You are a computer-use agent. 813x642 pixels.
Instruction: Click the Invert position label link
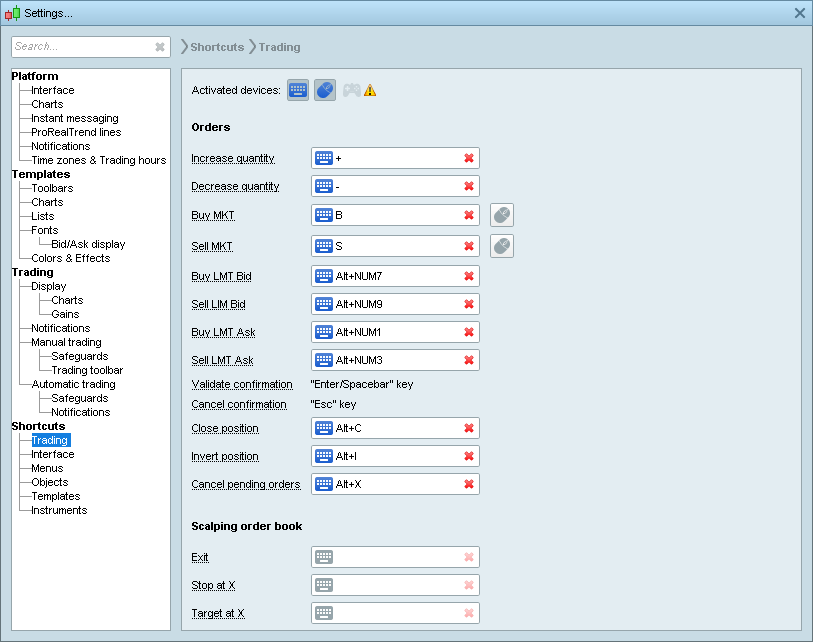(225, 456)
